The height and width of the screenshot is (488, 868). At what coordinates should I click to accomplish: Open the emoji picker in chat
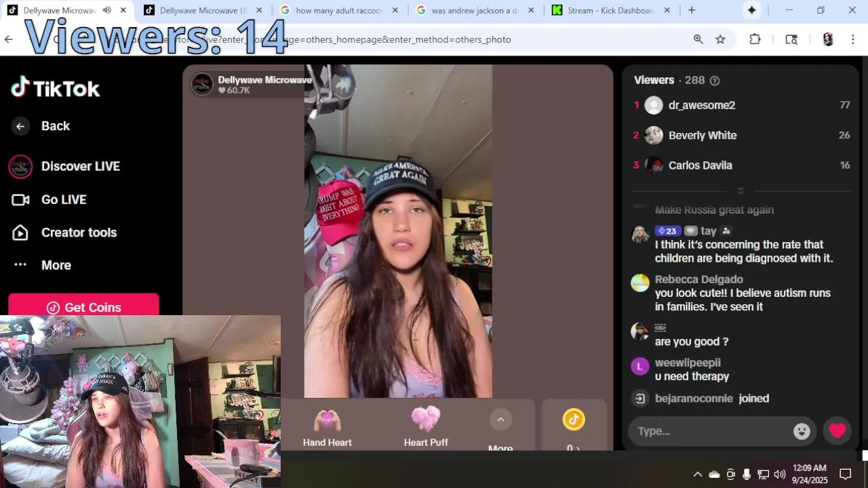tap(802, 431)
